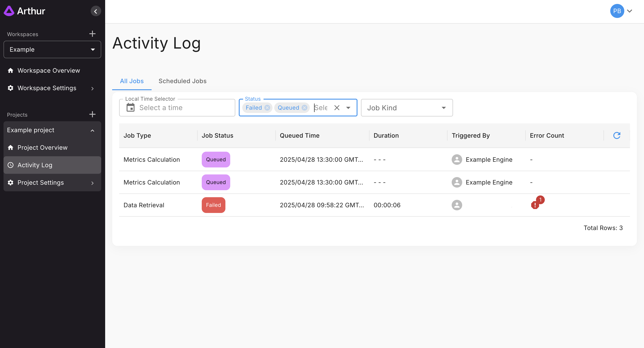
Task: Remove the Queued status chip
Action: (304, 108)
